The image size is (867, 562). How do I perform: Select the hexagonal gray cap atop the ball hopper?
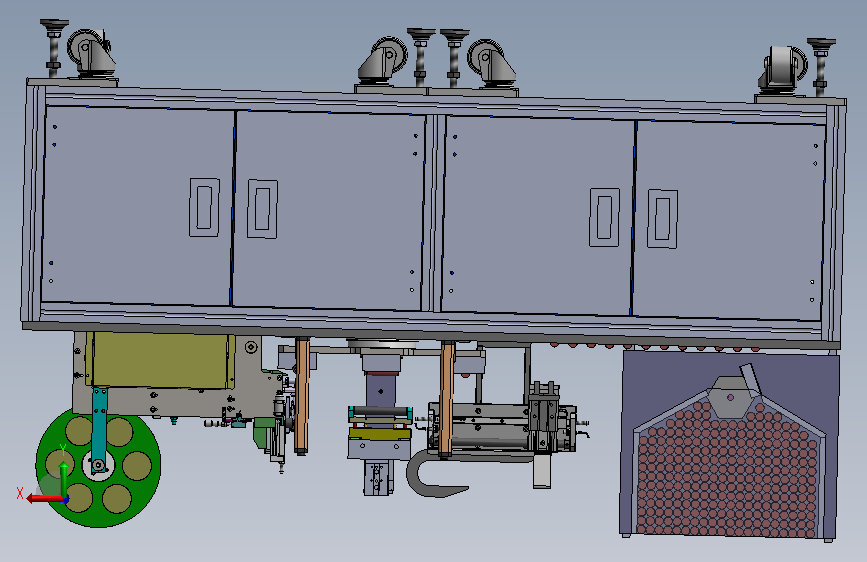[731, 397]
